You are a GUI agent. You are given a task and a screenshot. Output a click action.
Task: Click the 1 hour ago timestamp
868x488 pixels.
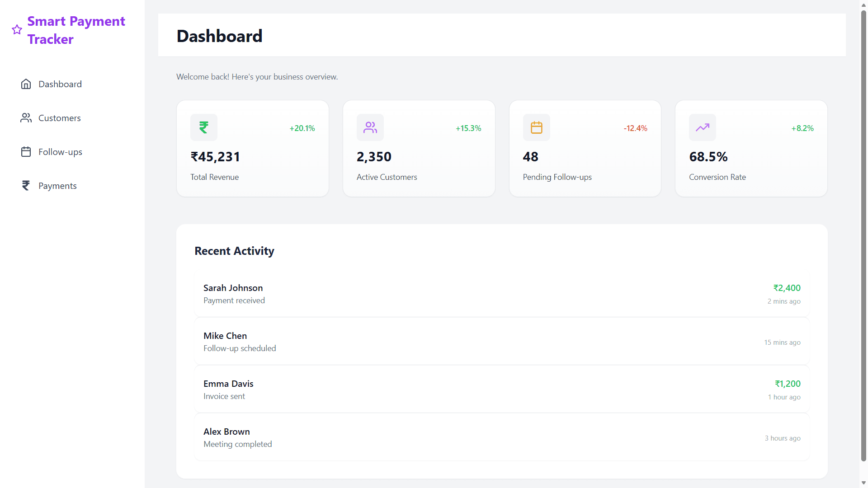click(784, 397)
